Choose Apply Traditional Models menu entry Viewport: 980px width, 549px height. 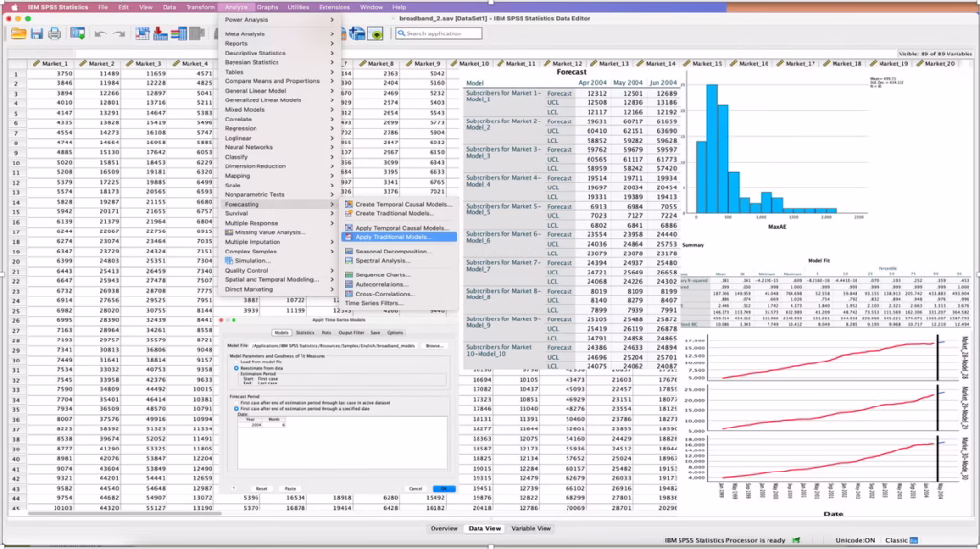[399, 237]
